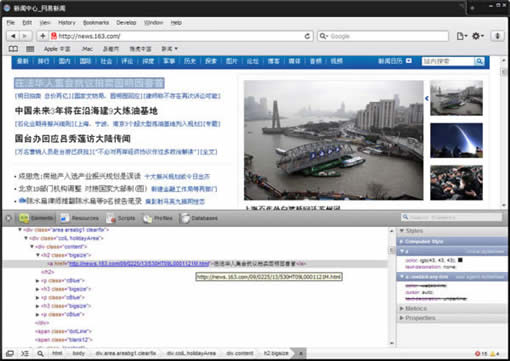Click the site search box in the blue navigation bar

tap(448, 61)
